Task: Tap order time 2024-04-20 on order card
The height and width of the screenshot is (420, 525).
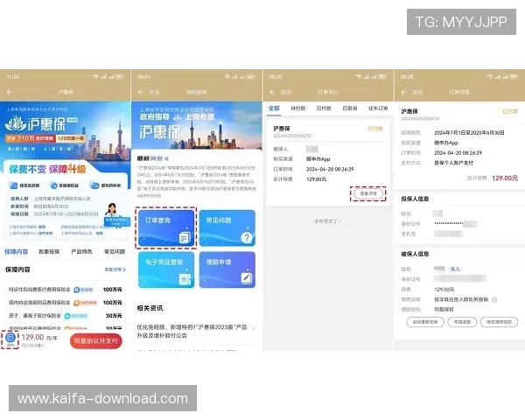Action: (330, 169)
